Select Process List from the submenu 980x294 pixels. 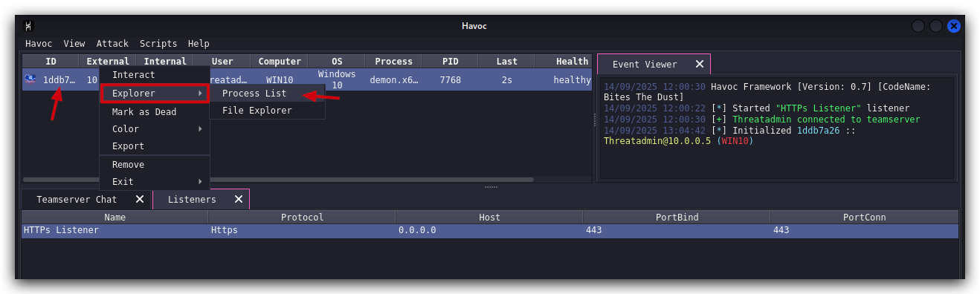(267, 94)
